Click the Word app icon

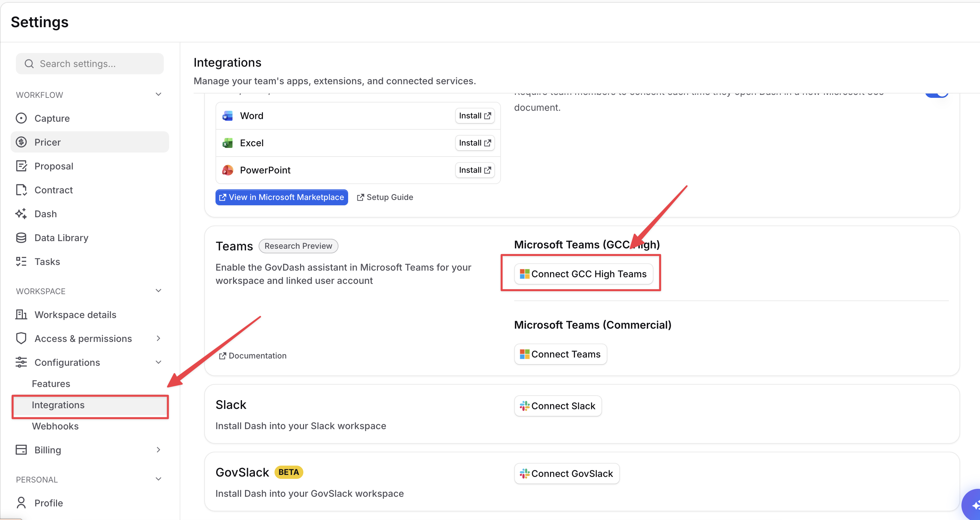click(227, 116)
